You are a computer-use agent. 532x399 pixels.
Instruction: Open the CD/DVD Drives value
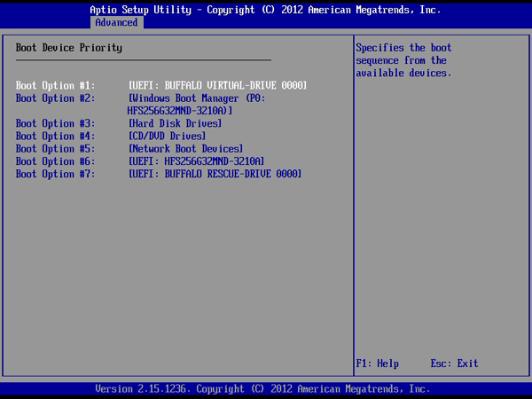[x=167, y=136]
